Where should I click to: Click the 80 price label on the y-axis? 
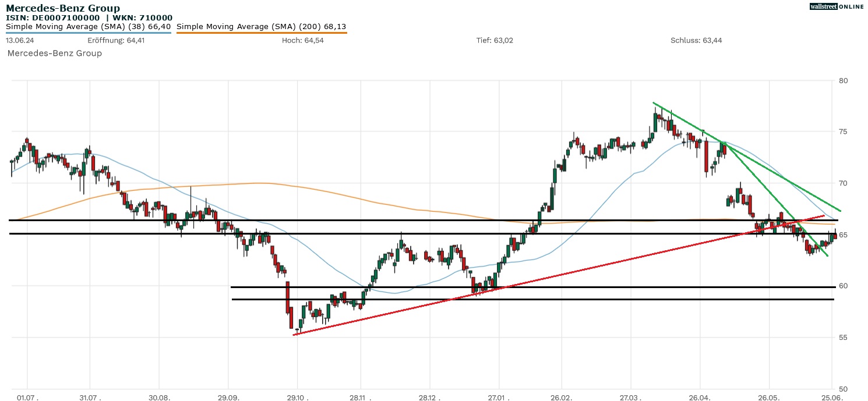pyautogui.click(x=842, y=80)
